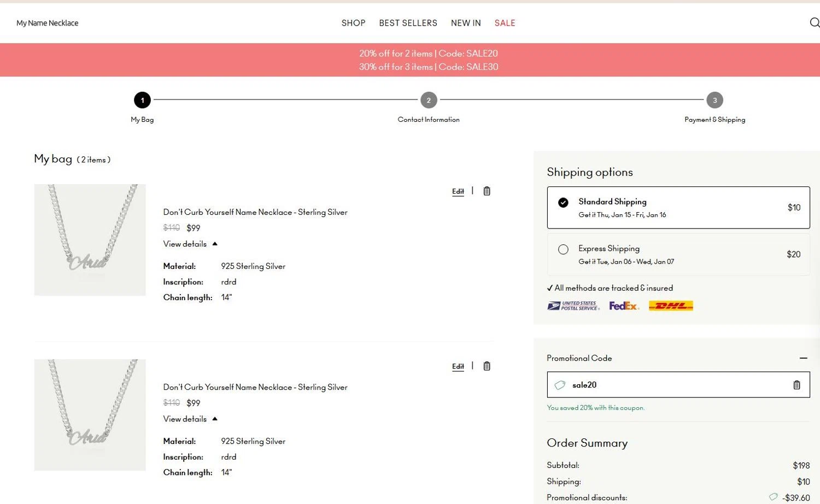
Task: Click first item's $99 price
Action: 194,228
